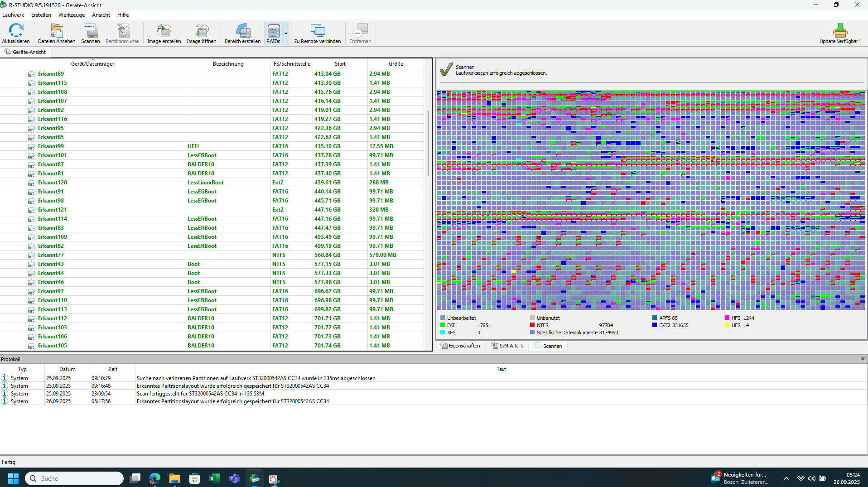
Task: Select partition Erkannt120 LessLinuxBoot
Action: point(212,183)
